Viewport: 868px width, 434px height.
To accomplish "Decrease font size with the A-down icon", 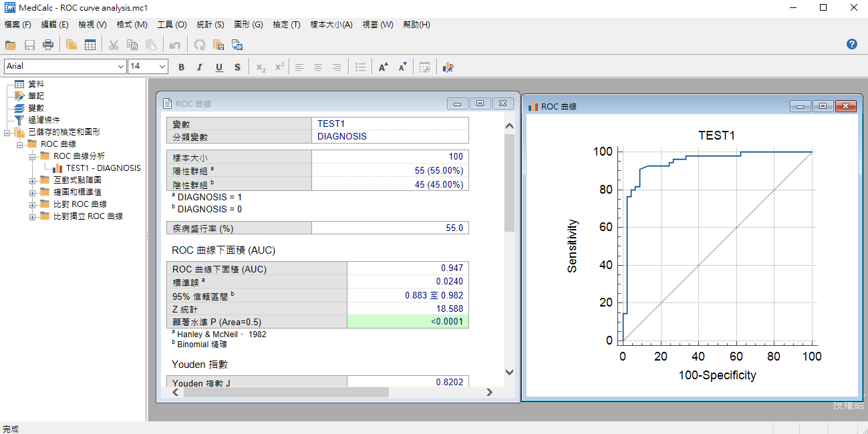I will (402, 67).
